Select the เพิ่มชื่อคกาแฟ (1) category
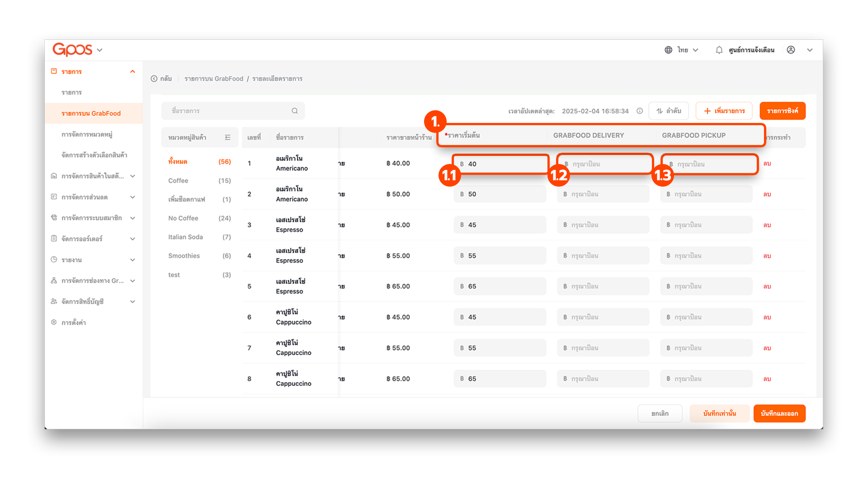Image resolution: width=868 pixels, height=488 pixels. (199, 199)
